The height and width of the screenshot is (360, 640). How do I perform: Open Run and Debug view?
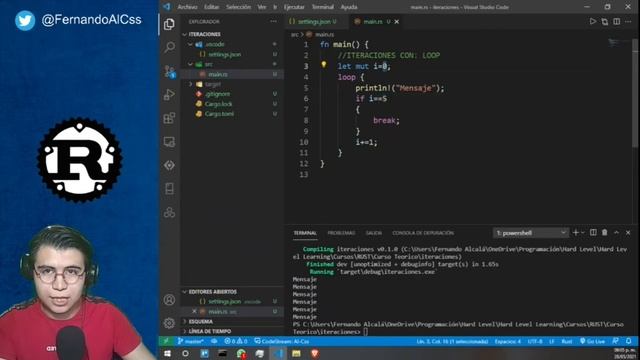click(x=169, y=95)
